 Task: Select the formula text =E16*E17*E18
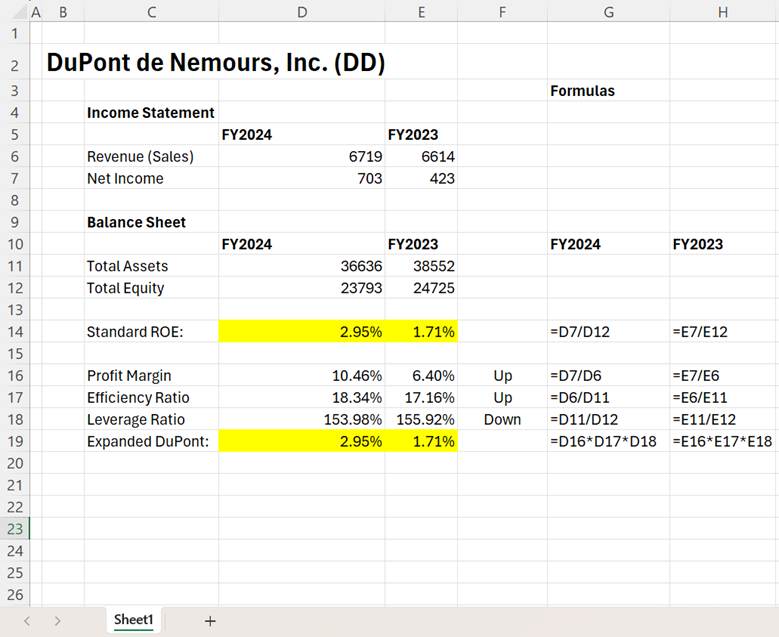coord(722,441)
